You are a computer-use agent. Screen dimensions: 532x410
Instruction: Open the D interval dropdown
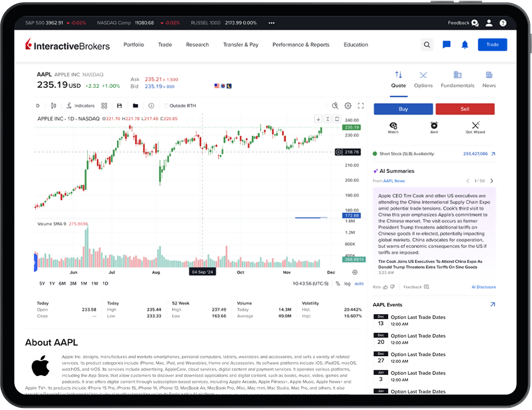point(37,106)
